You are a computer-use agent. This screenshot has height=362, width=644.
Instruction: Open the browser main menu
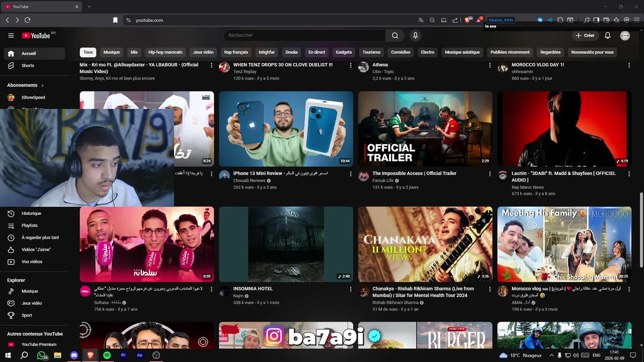point(636,20)
